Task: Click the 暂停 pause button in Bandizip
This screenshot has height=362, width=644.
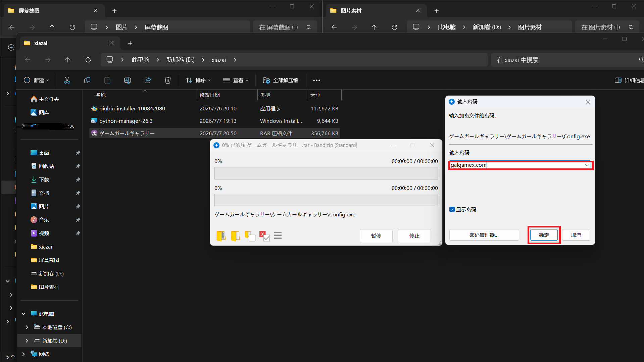Action: [376, 236]
